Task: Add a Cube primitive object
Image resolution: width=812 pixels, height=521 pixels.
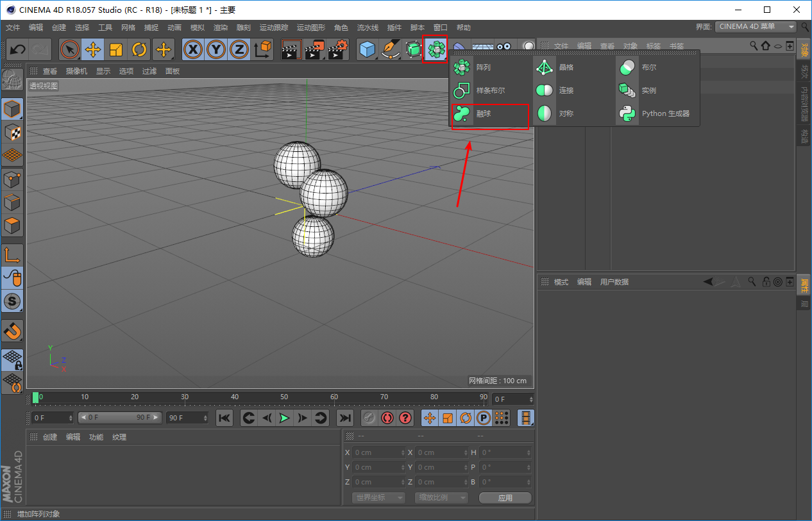Action: 368,49
